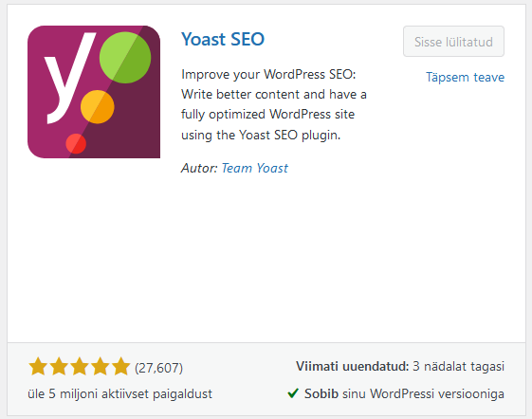Click the Viimati uuendatud label
Viewport: 532px width, 419px height.
(x=353, y=367)
